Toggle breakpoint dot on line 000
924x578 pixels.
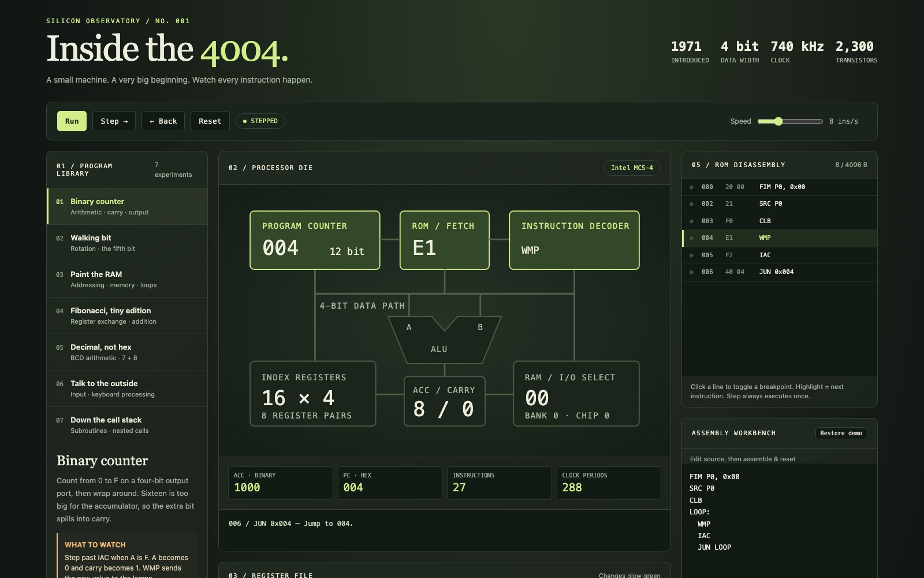(691, 187)
